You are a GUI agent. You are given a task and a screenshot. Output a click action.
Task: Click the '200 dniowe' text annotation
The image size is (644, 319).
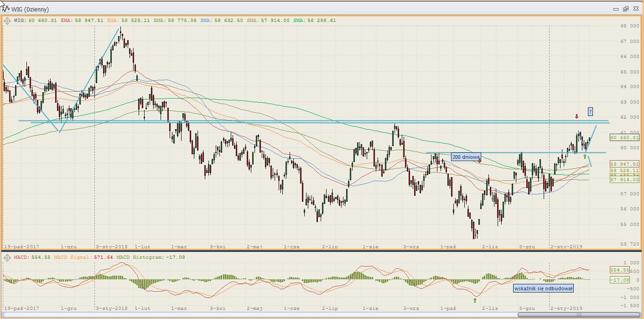pyautogui.click(x=465, y=157)
